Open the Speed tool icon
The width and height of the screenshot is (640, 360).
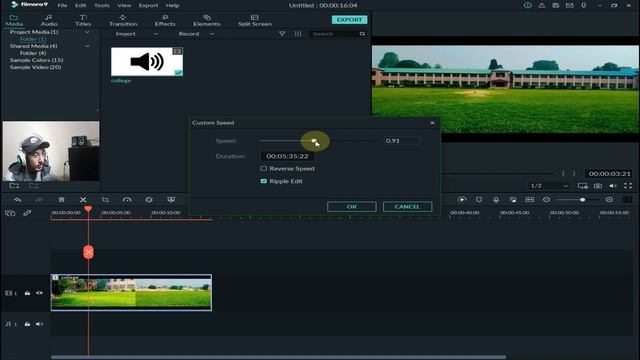(x=127, y=200)
